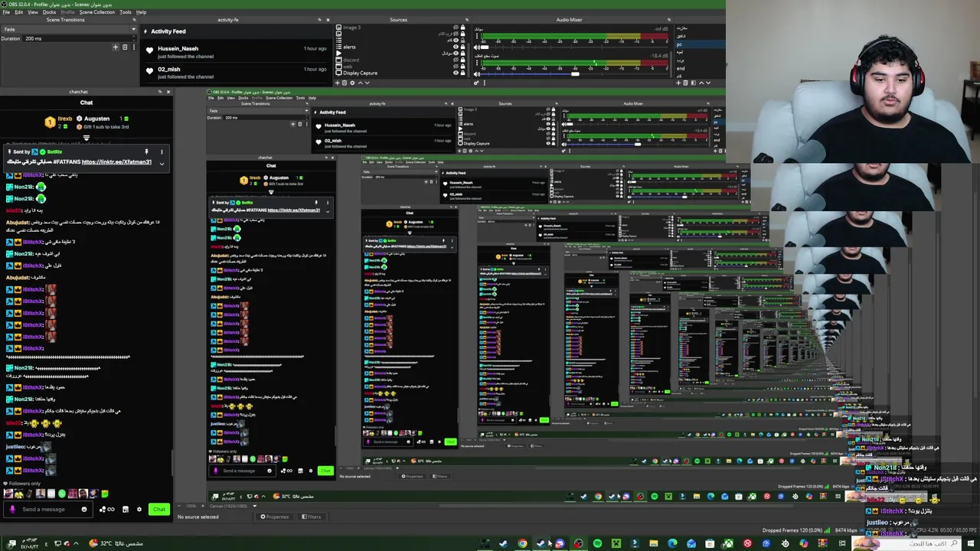
Task: Close the activity feed dock
Action: [328, 20]
